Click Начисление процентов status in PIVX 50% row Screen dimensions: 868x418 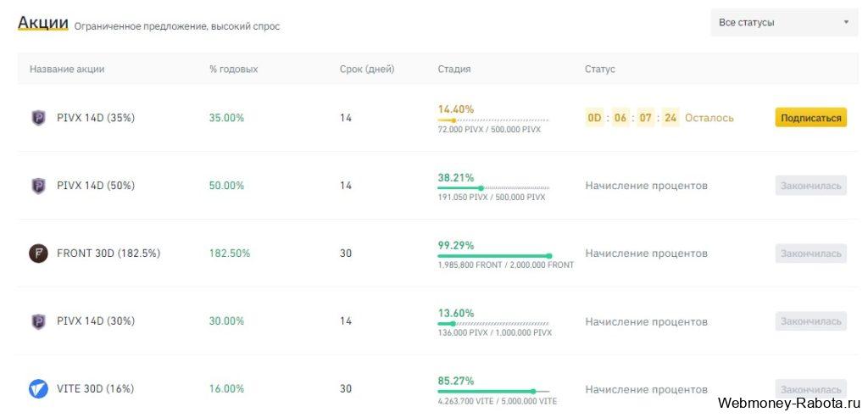[x=646, y=186]
